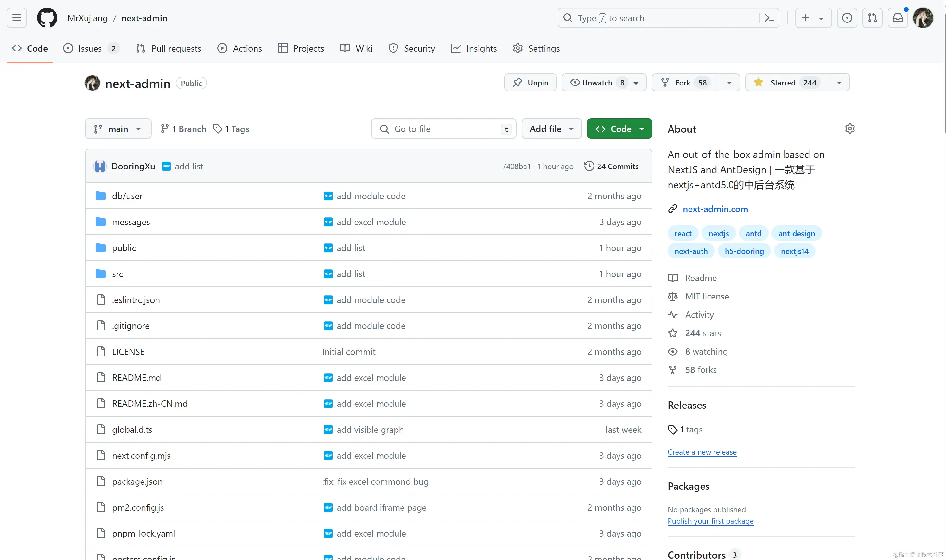Click the tag icon beside 1 Tags
Viewport: 946px width, 560px height.
pyautogui.click(x=218, y=129)
